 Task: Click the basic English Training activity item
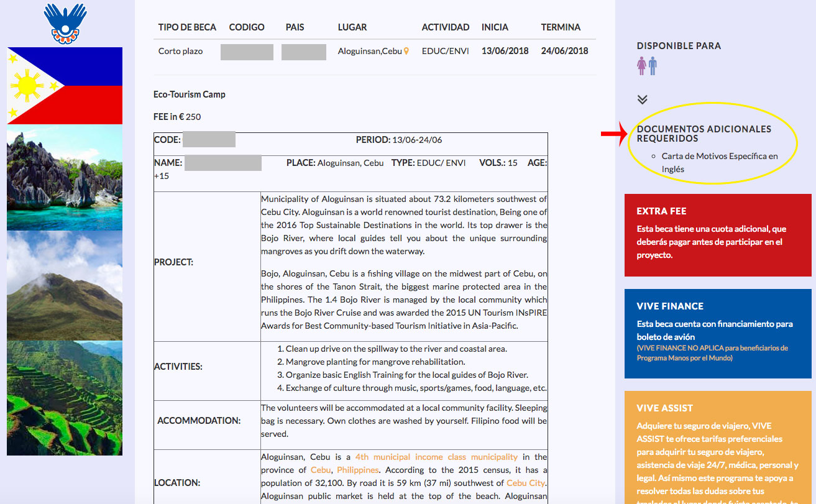coord(407,375)
